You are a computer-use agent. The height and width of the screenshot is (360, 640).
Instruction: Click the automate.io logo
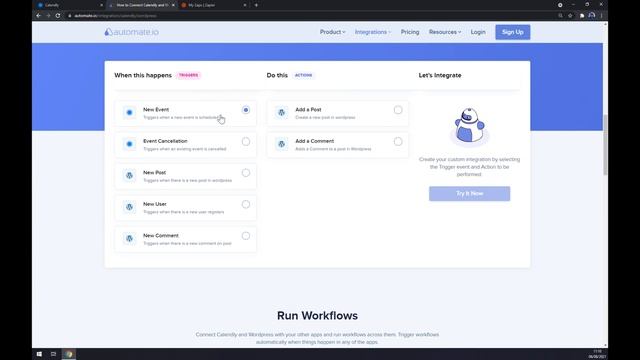pyautogui.click(x=131, y=32)
